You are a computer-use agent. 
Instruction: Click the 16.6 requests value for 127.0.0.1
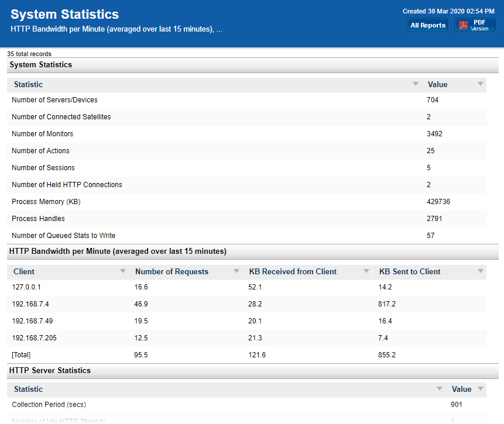pos(140,287)
